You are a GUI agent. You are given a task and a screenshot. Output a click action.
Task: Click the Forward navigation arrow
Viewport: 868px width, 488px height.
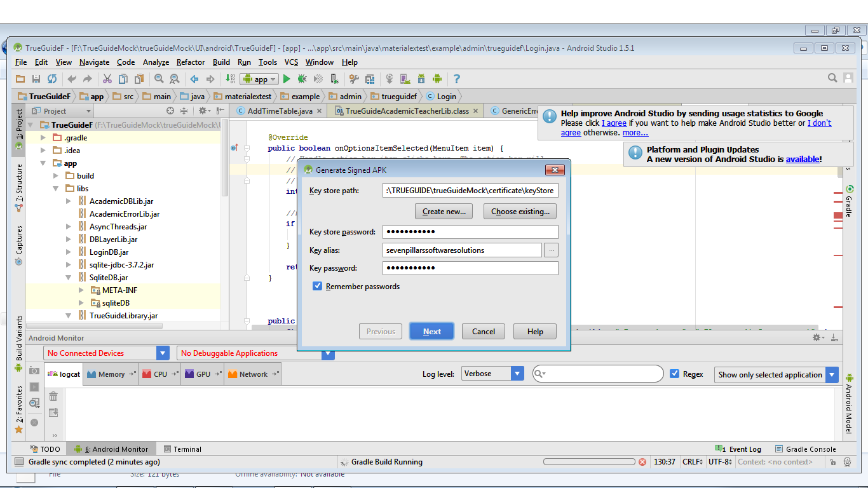pyautogui.click(x=210, y=79)
